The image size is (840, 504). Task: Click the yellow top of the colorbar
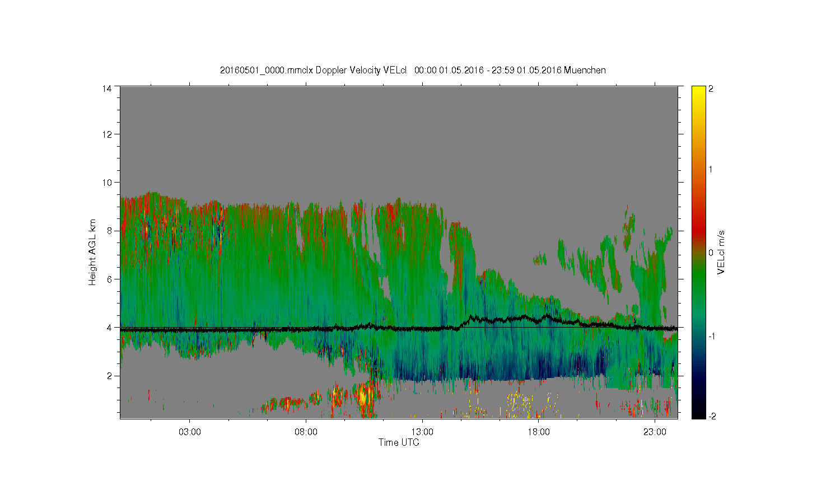[x=698, y=92]
